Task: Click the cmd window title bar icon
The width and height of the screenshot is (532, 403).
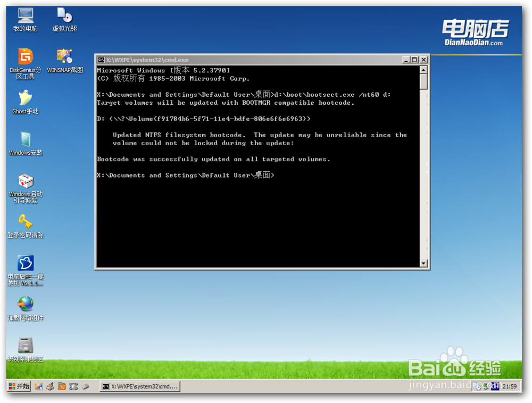Action: [x=101, y=60]
